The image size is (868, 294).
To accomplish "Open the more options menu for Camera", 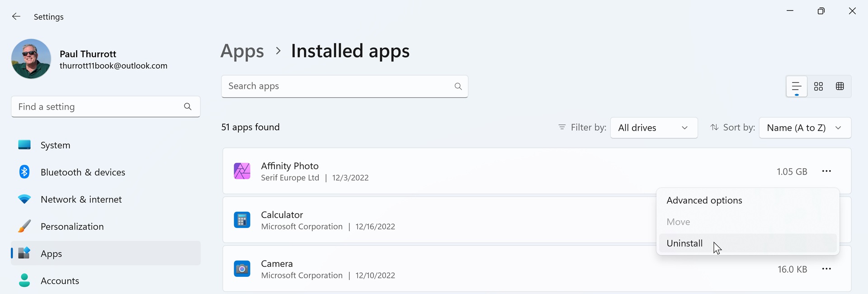I will (826, 269).
